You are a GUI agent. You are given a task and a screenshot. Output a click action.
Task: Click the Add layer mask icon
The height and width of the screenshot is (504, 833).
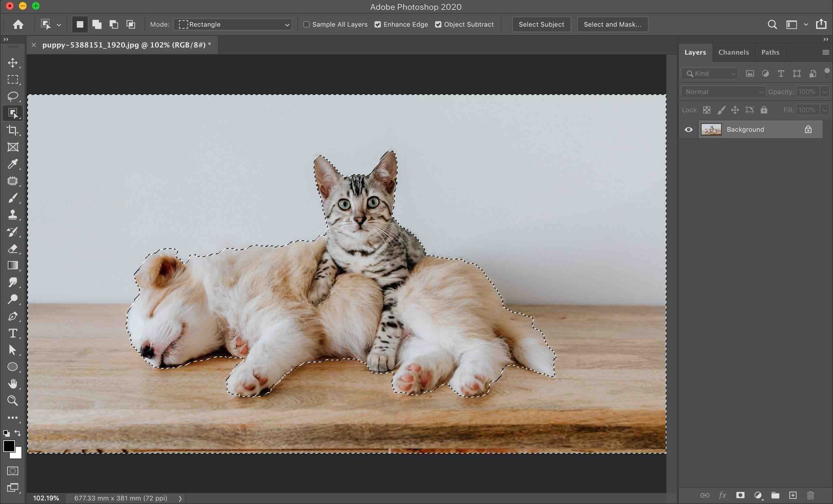click(x=740, y=495)
